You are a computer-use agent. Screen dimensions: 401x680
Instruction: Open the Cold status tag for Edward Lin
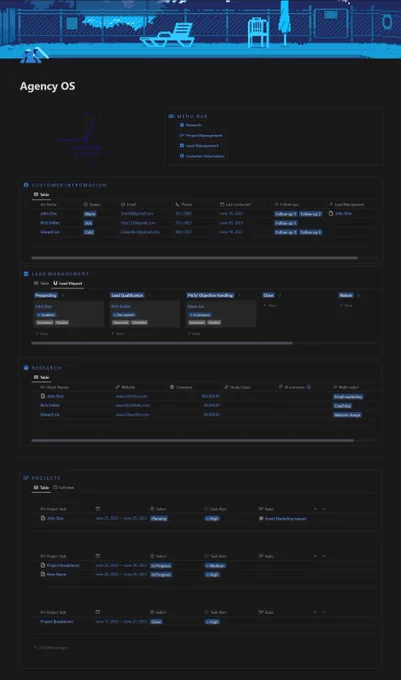(x=89, y=232)
